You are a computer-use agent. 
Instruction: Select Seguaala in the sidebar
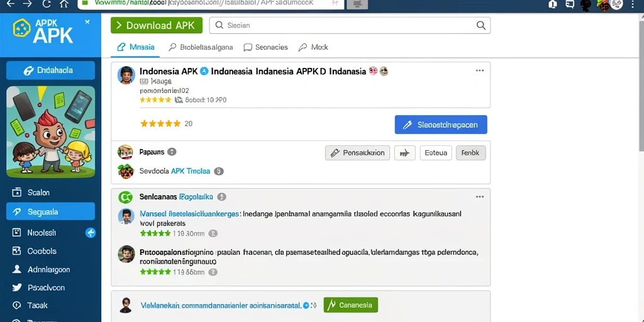(x=50, y=211)
